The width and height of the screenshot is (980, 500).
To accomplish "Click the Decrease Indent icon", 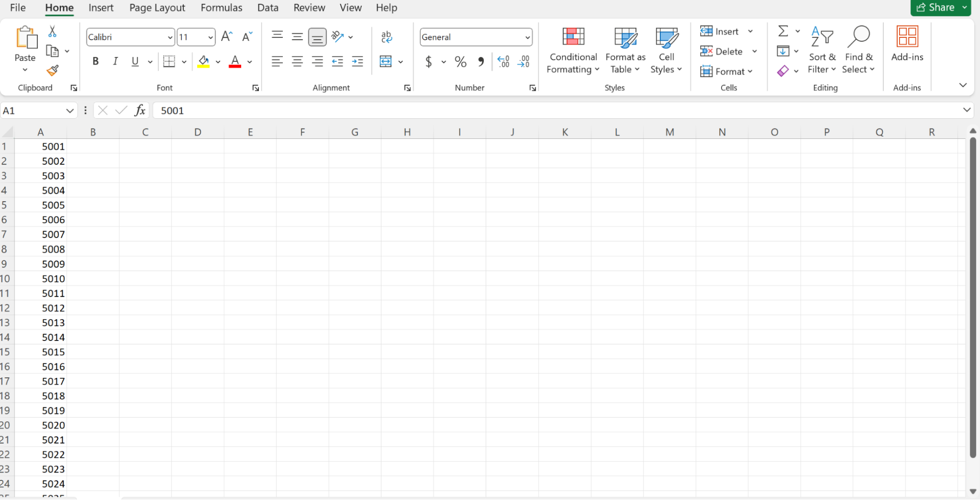I will coord(337,61).
